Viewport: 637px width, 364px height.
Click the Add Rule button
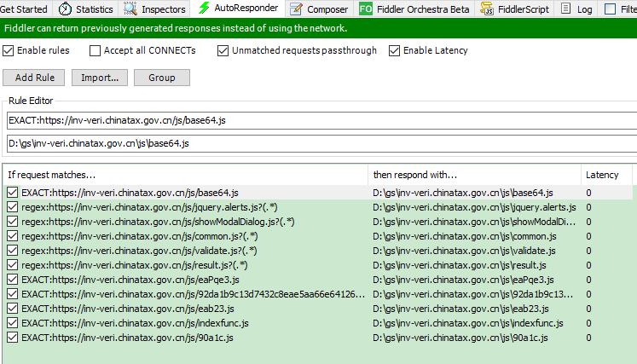click(34, 78)
